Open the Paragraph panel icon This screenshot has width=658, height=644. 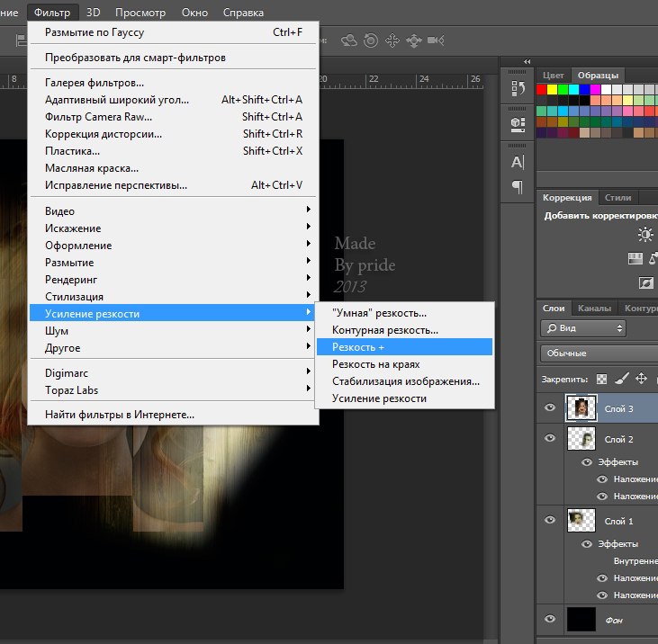(x=518, y=187)
